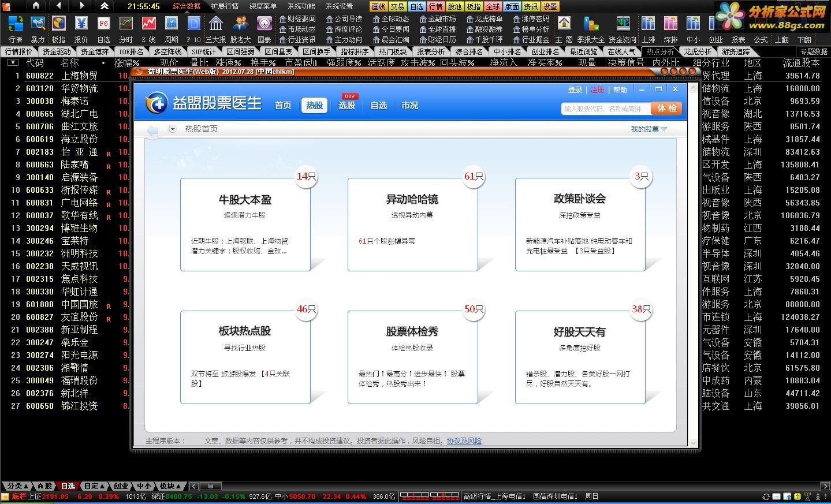Open the F10 document icon

[x=193, y=24]
